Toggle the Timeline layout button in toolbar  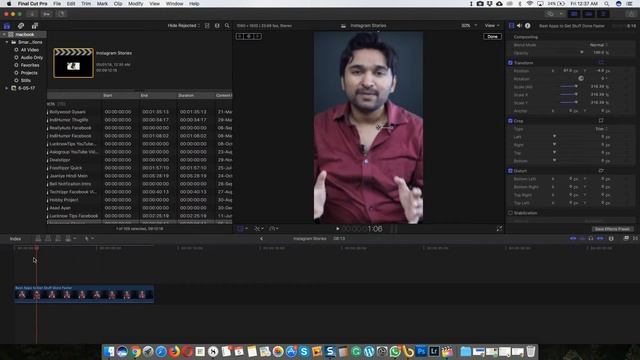point(588,14)
